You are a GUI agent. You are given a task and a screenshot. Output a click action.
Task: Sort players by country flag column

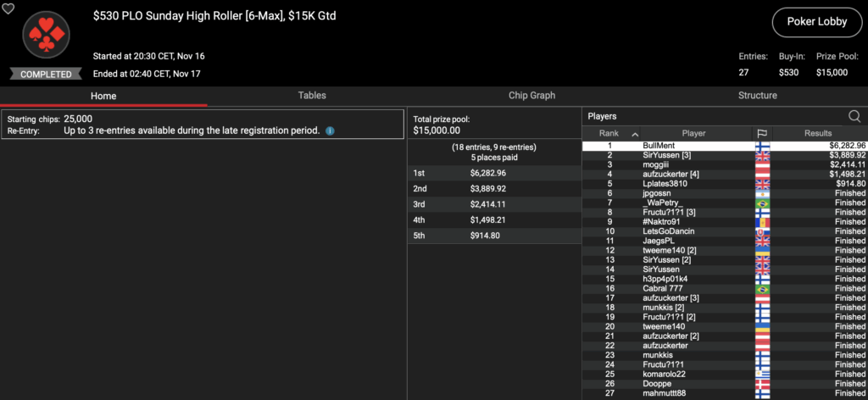[761, 133]
